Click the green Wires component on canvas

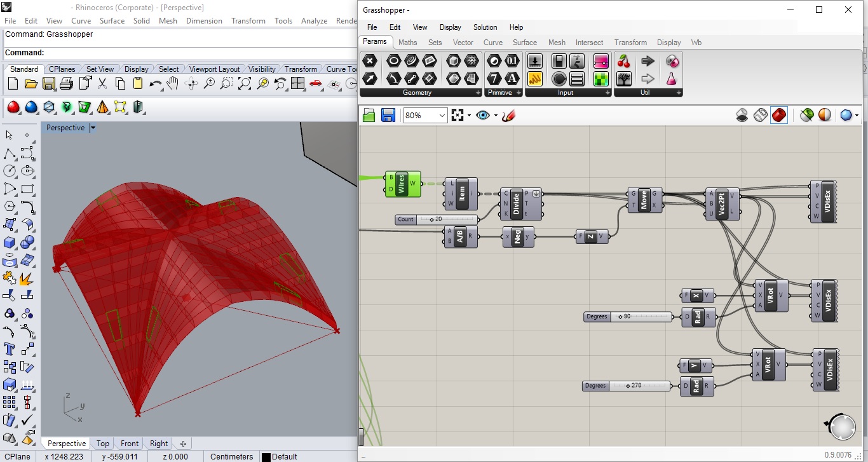pos(403,184)
